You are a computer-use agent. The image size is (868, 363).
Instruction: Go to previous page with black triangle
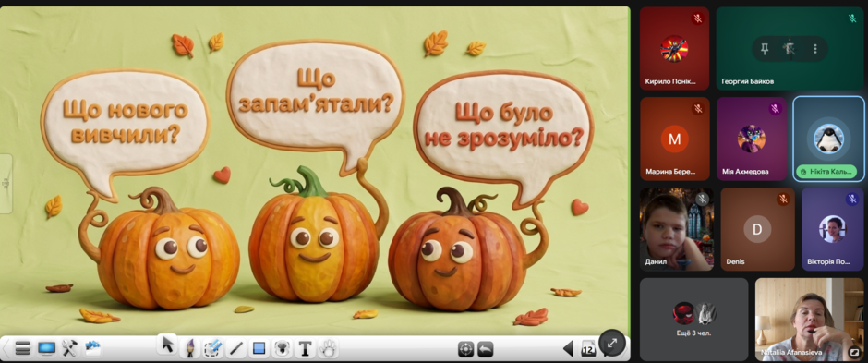click(568, 348)
